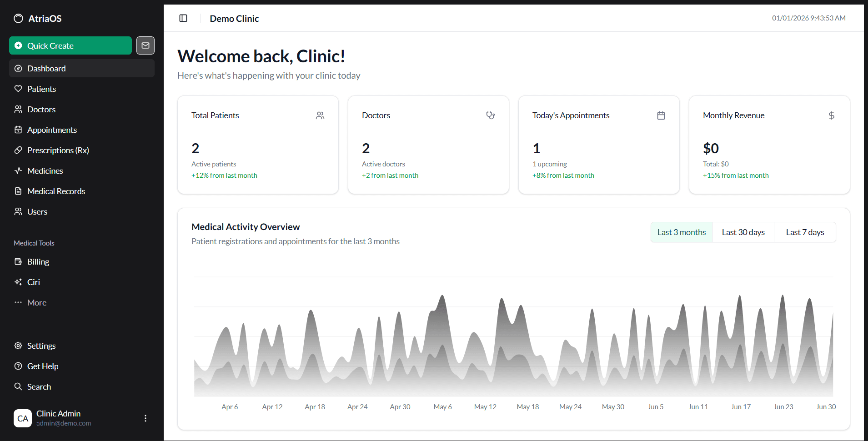Screen dimensions: 868x441
Task: Click the Doctors stethoscope icon on stats card
Action: click(x=491, y=115)
